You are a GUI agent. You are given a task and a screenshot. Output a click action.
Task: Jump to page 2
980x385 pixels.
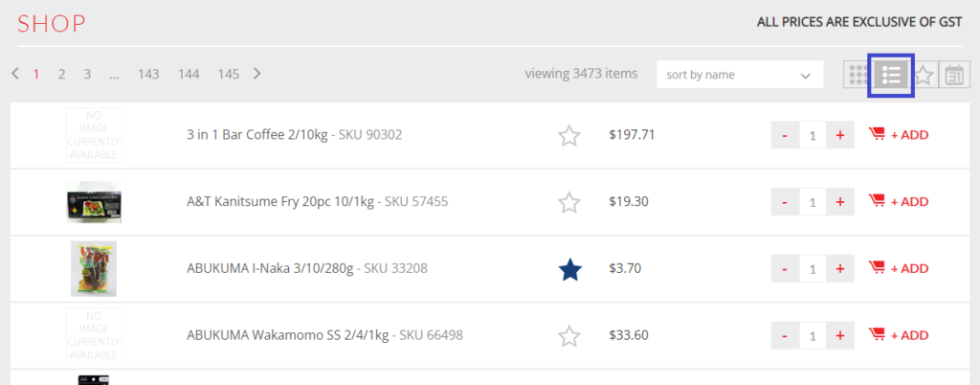[x=61, y=75]
